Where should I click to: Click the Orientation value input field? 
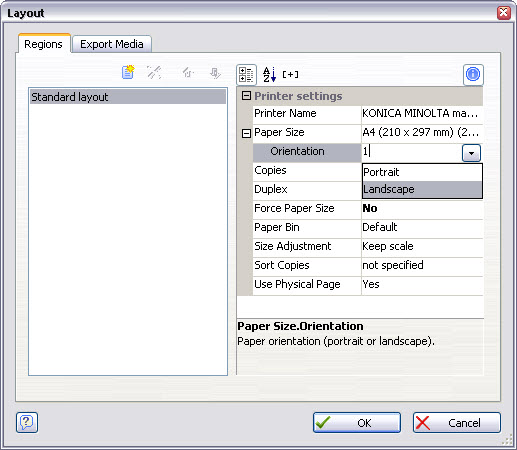tap(412, 152)
